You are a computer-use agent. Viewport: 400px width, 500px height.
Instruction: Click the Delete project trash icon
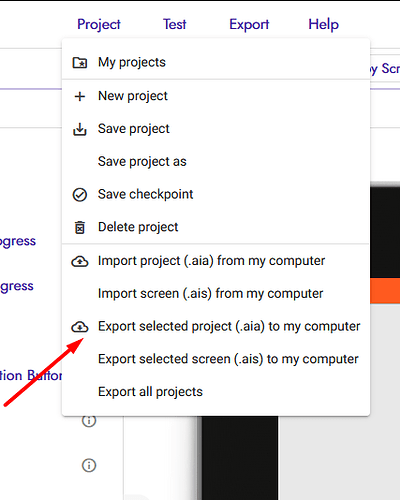pos(80,227)
